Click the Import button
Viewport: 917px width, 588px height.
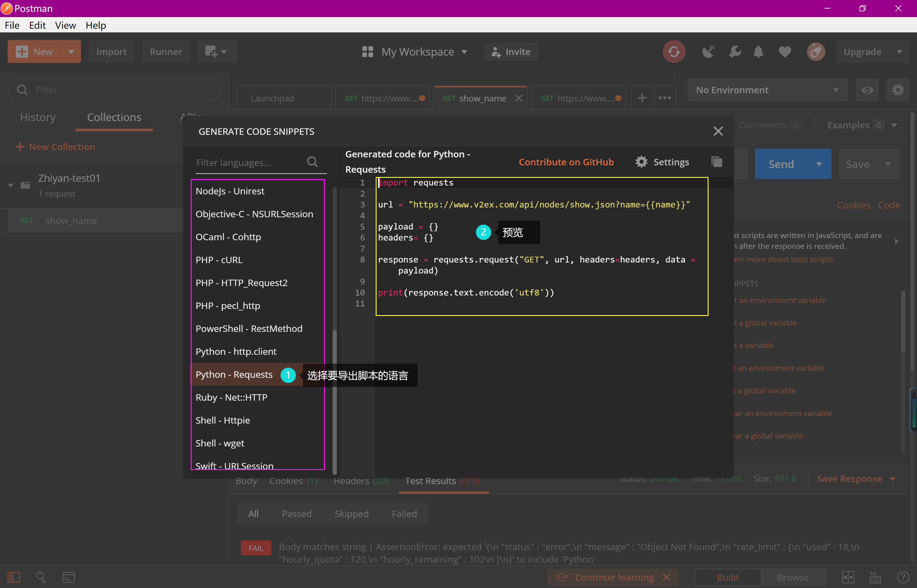[111, 52]
